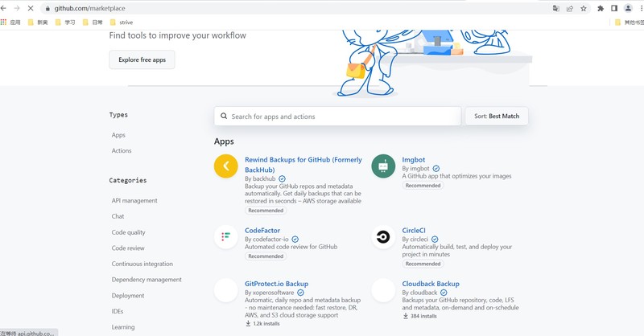
Task: Open the user profile avatar icon
Action: coord(628,8)
